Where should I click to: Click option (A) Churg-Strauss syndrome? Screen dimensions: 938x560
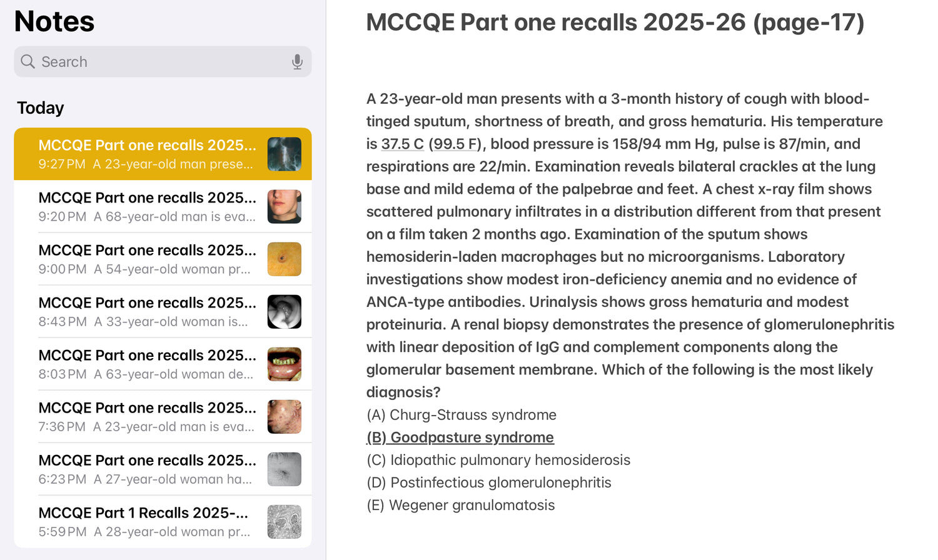click(461, 415)
